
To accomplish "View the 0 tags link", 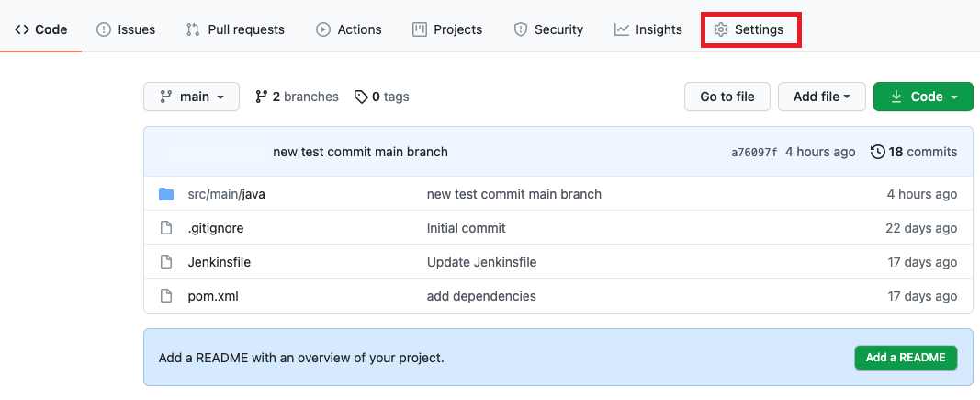I will [x=381, y=97].
